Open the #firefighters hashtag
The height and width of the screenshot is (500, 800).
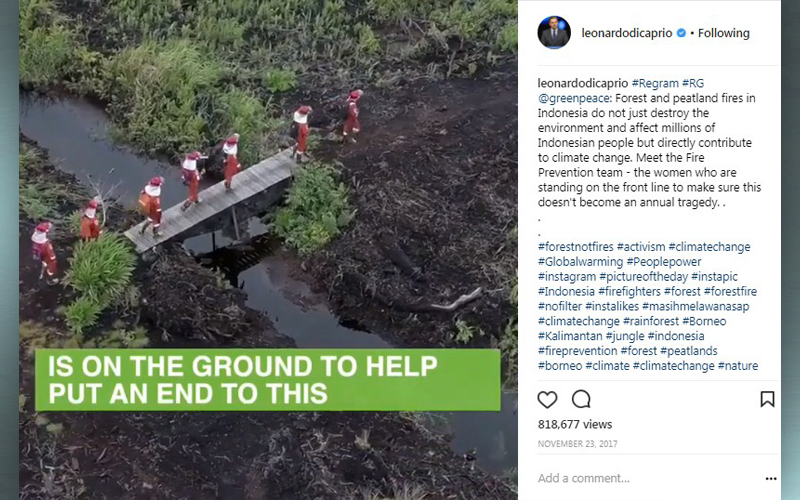click(x=629, y=292)
